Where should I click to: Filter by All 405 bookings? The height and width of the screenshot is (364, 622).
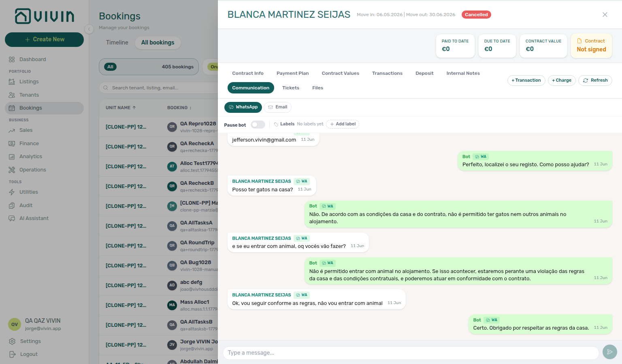click(149, 67)
